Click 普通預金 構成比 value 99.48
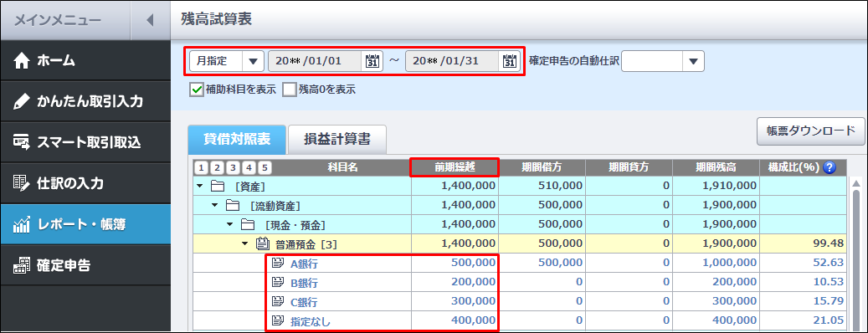The width and height of the screenshot is (868, 333). tap(828, 243)
